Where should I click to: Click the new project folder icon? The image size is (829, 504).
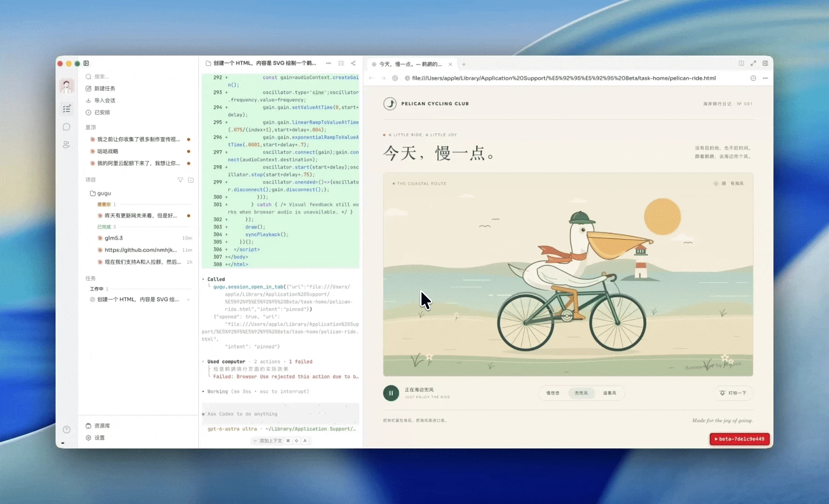pyautogui.click(x=191, y=180)
